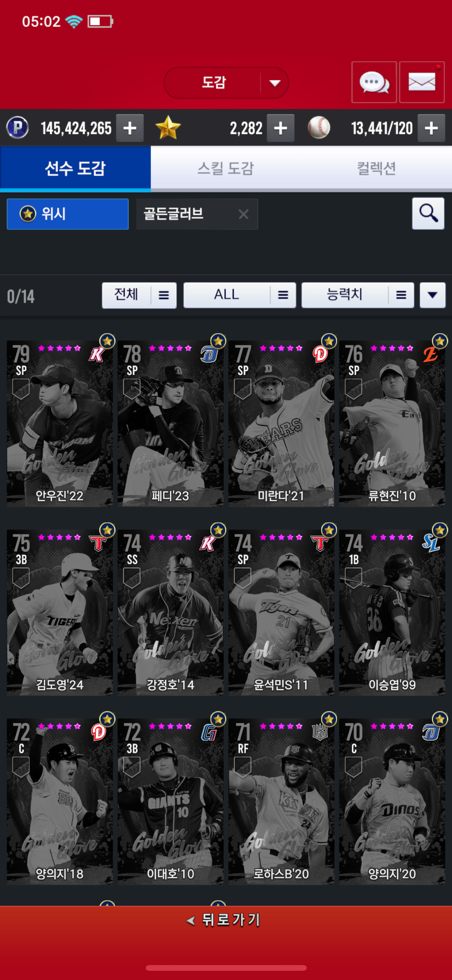
Task: Open the ALL team filter dropdown
Action: tap(240, 295)
